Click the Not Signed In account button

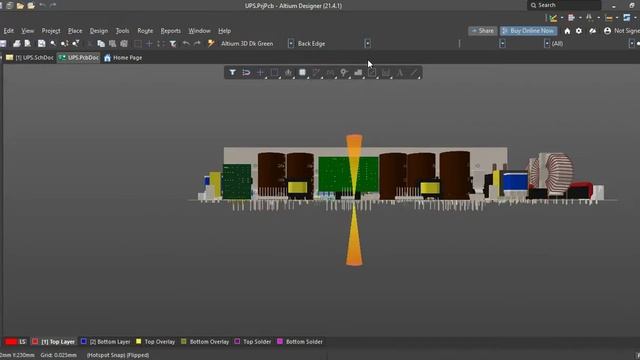pos(621,31)
